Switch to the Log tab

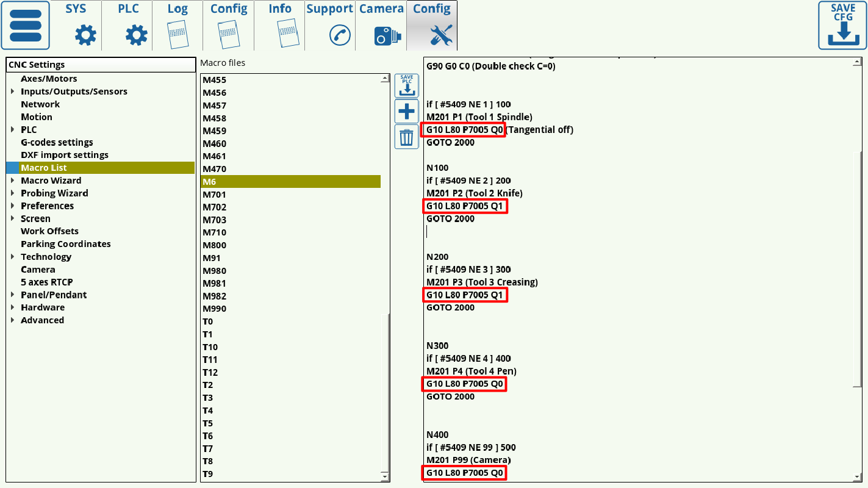tap(178, 25)
